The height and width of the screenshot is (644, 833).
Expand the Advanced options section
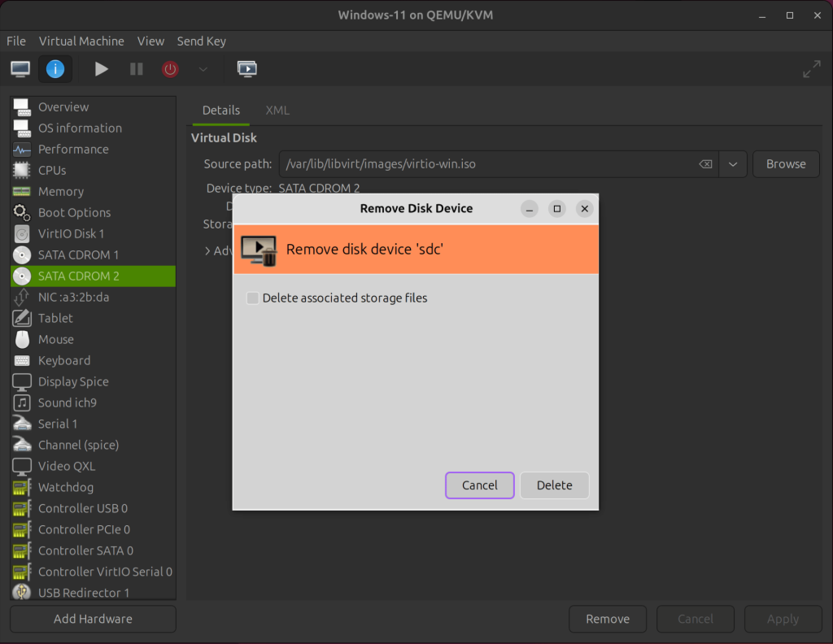210,250
